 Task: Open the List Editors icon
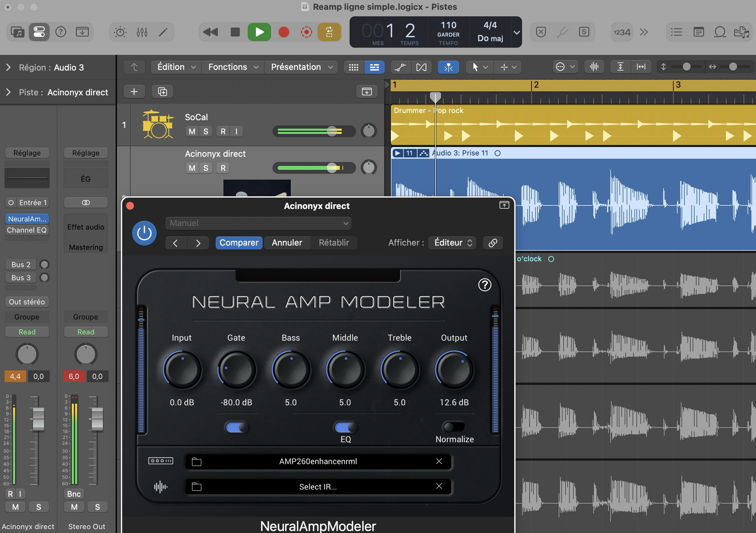click(677, 32)
